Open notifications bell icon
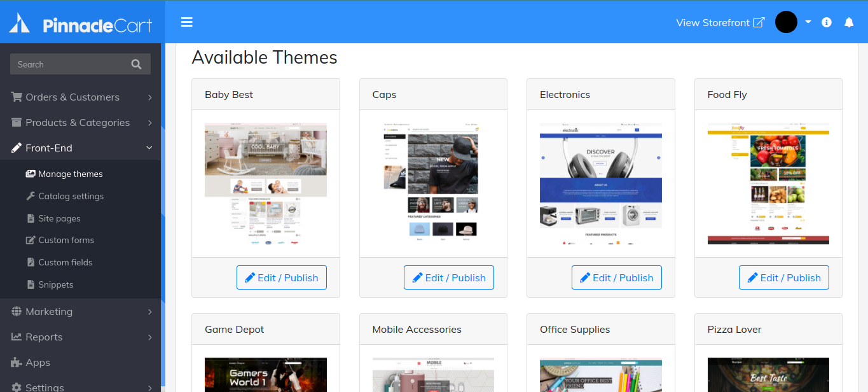Image resolution: width=868 pixels, height=392 pixels. (849, 22)
